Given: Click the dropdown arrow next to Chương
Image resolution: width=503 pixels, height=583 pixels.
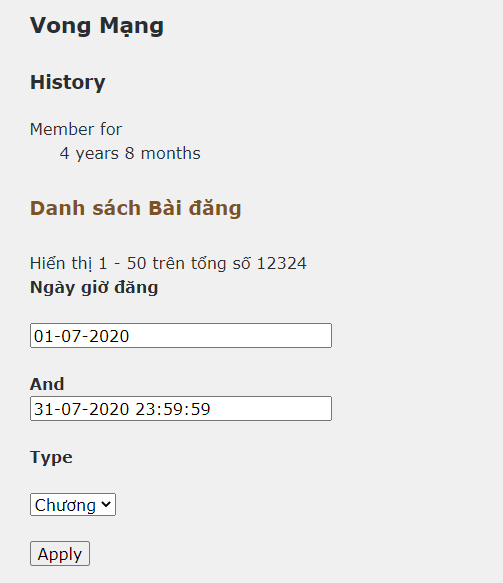Looking at the screenshot, I should click(x=106, y=505).
